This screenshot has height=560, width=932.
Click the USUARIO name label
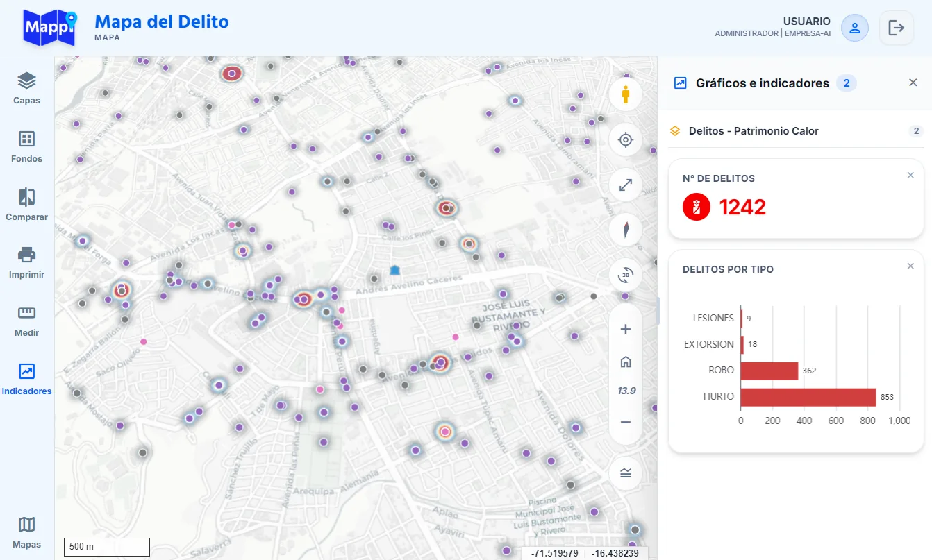pyautogui.click(x=807, y=22)
